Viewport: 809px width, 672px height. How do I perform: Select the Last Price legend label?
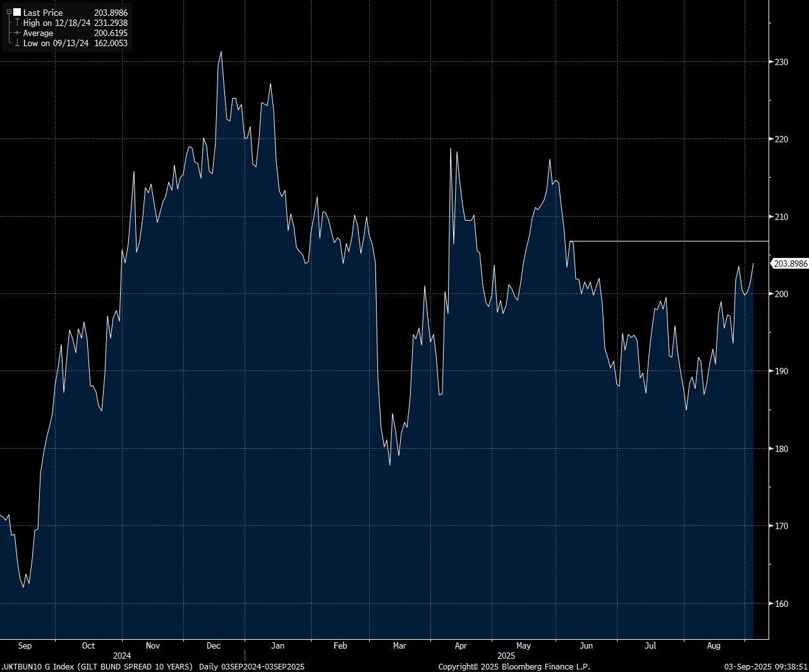pyautogui.click(x=43, y=13)
